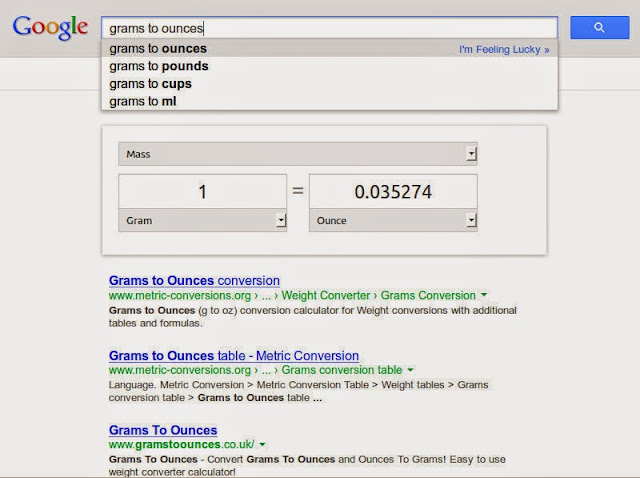Viewport: 640px width, 478px height.
Task: Expand arrow next to www.gramstoounces.co.uk URL
Action: pos(262,444)
